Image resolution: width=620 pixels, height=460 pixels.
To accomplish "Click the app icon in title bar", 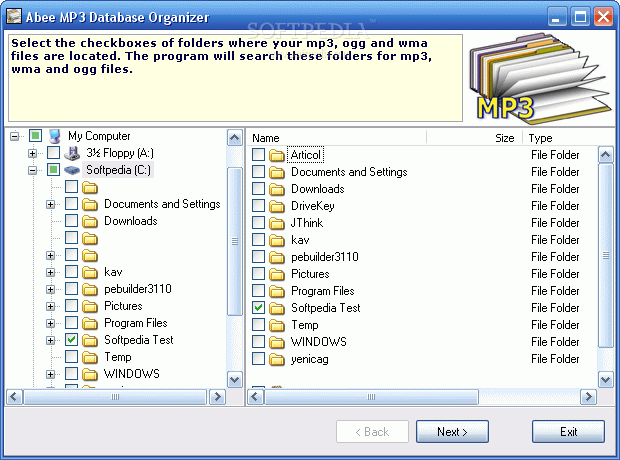I will 14,17.
